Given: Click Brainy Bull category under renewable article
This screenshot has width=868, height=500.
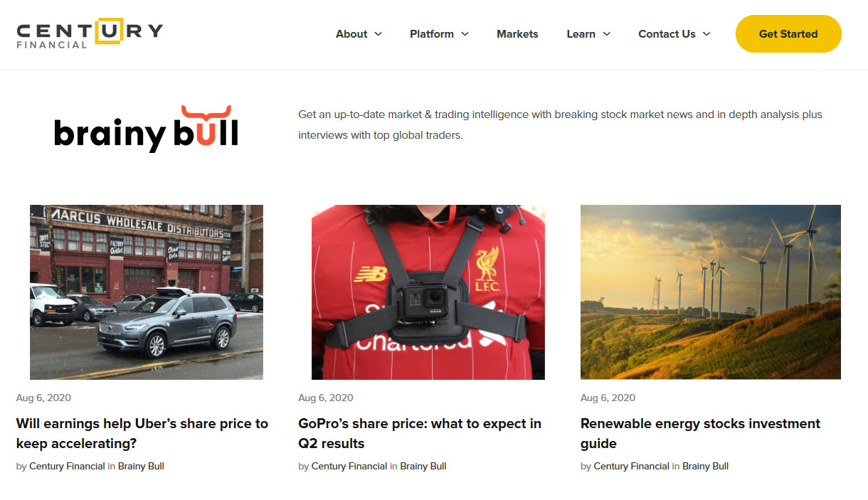Looking at the screenshot, I should 705,467.
